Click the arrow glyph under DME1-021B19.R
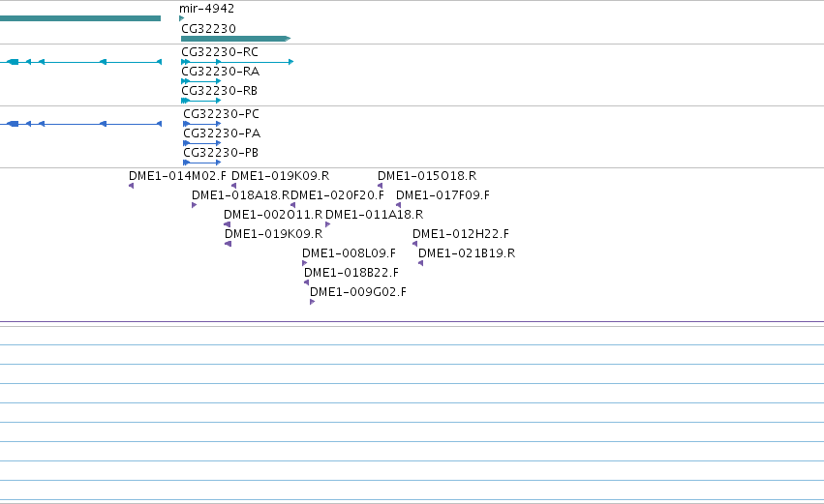This screenshot has height=504, width=824. [421, 263]
